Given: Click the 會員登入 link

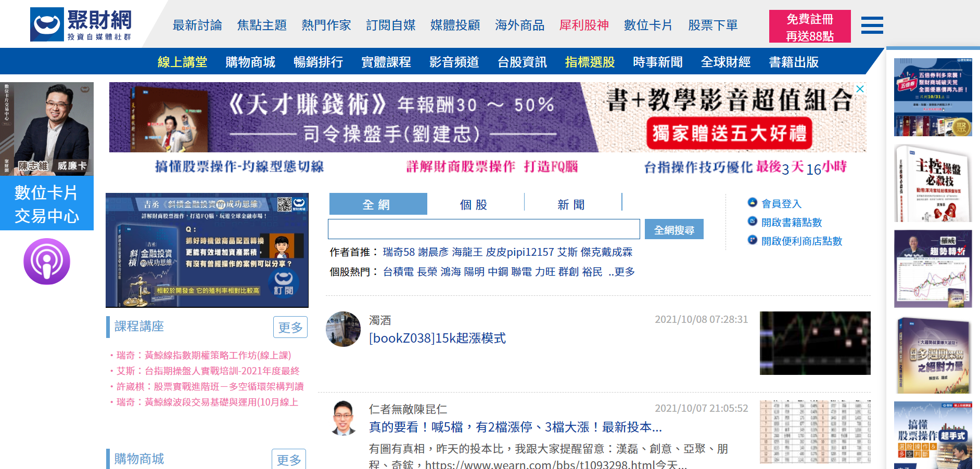Looking at the screenshot, I should 781,204.
